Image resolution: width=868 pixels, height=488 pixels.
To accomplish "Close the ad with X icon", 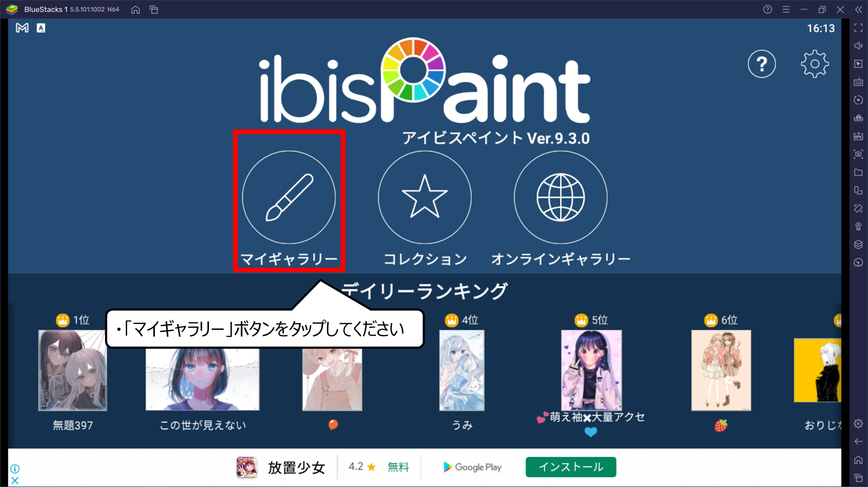I will 15,481.
